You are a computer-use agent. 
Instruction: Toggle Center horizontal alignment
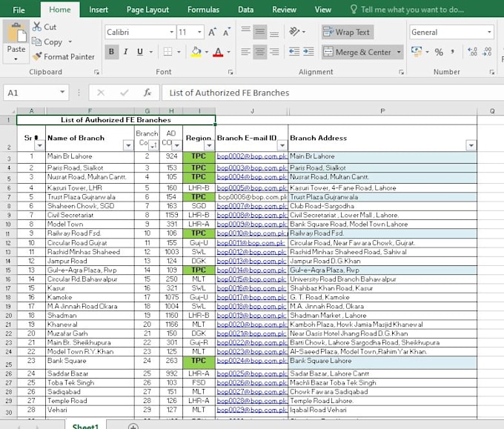tap(260, 52)
